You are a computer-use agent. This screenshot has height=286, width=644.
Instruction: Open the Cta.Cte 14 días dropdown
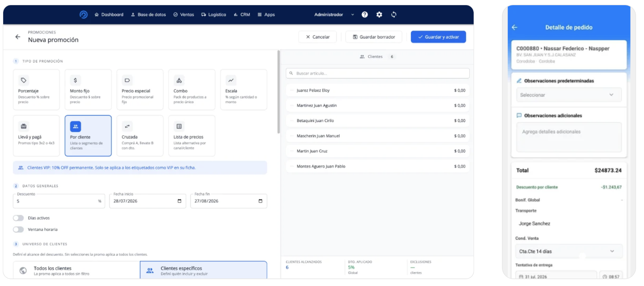tap(569, 251)
